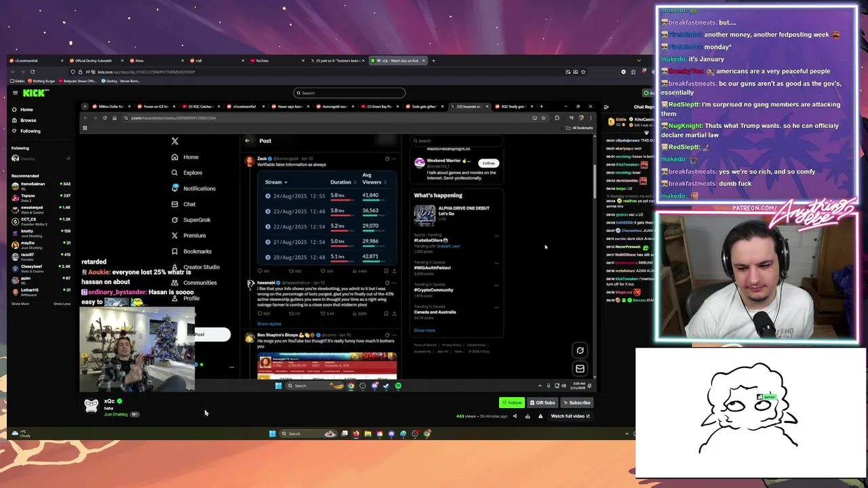The image size is (868, 488).
Task: Open Dailies bookmark folder
Action: pyautogui.click(x=18, y=81)
